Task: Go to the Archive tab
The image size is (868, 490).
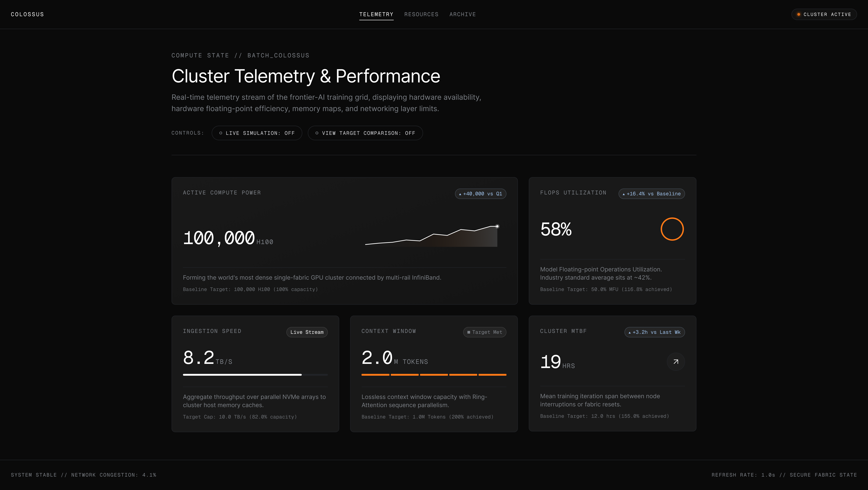Action: pos(462,14)
